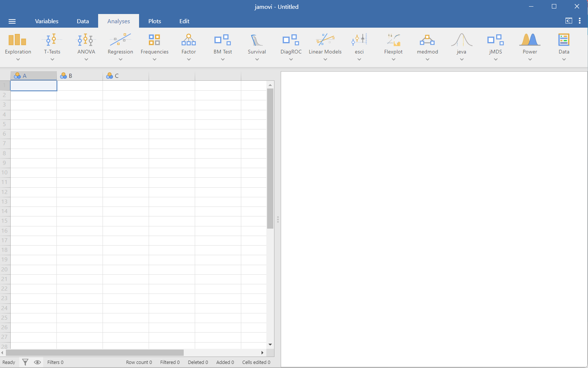Open the esci module icon
The width and height of the screenshot is (588, 368).
click(x=359, y=40)
